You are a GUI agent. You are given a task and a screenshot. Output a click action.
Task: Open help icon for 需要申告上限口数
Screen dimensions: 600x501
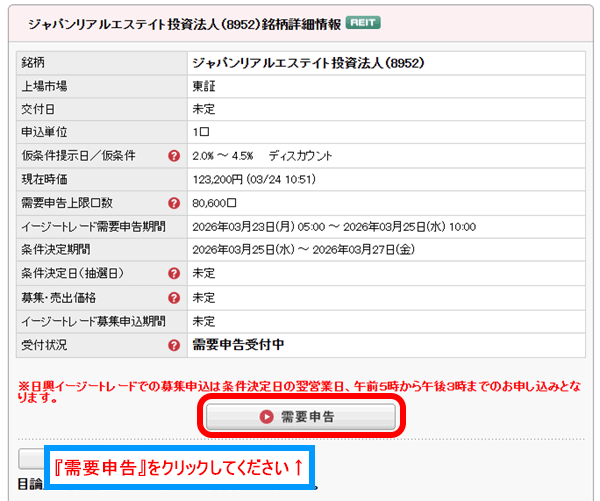pyautogui.click(x=174, y=203)
